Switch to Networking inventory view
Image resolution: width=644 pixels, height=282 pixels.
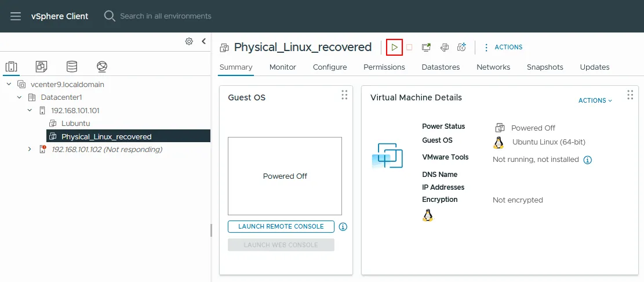102,66
